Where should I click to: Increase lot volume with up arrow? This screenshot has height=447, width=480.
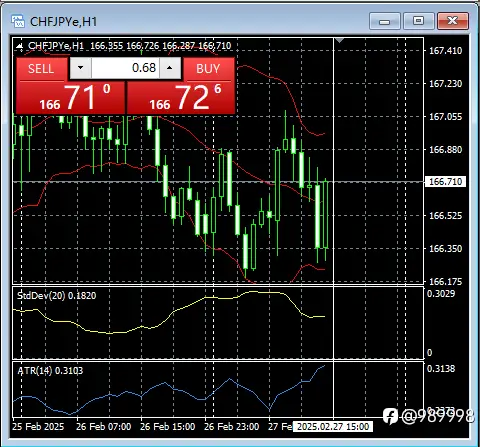170,68
